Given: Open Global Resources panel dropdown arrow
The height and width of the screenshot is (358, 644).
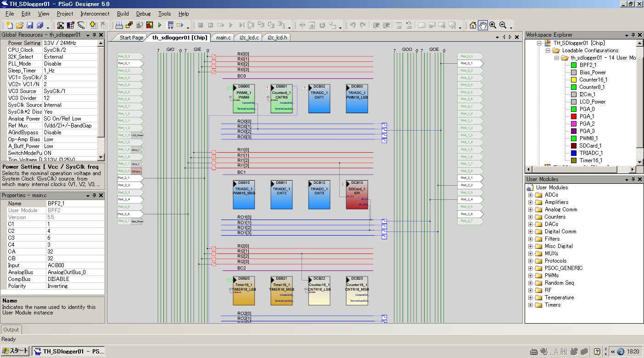Looking at the screenshot, I should [87, 35].
